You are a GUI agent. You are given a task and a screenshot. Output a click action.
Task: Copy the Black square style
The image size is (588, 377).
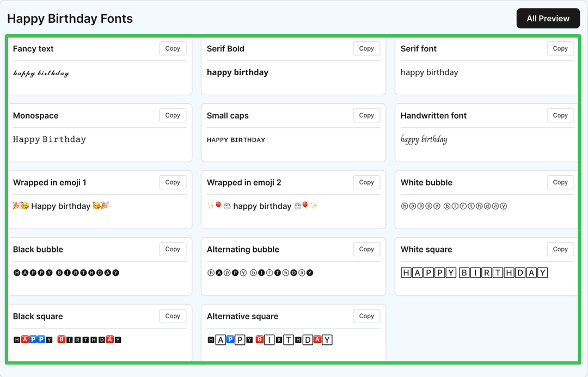pyautogui.click(x=173, y=316)
